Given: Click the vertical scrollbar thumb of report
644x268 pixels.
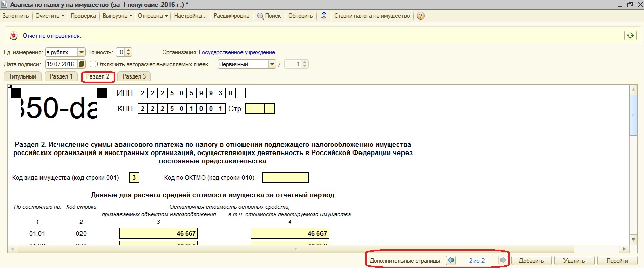Looking at the screenshot, I should pyautogui.click(x=633, y=114).
